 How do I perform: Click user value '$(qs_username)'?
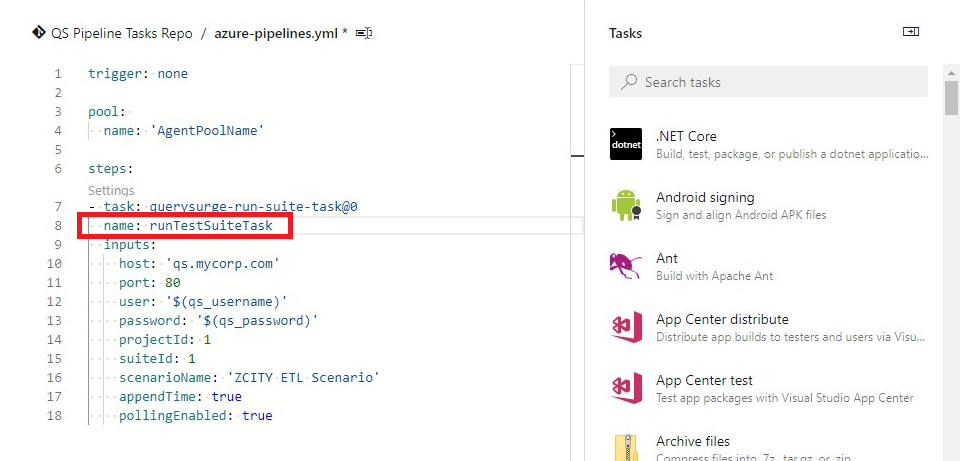coord(227,302)
